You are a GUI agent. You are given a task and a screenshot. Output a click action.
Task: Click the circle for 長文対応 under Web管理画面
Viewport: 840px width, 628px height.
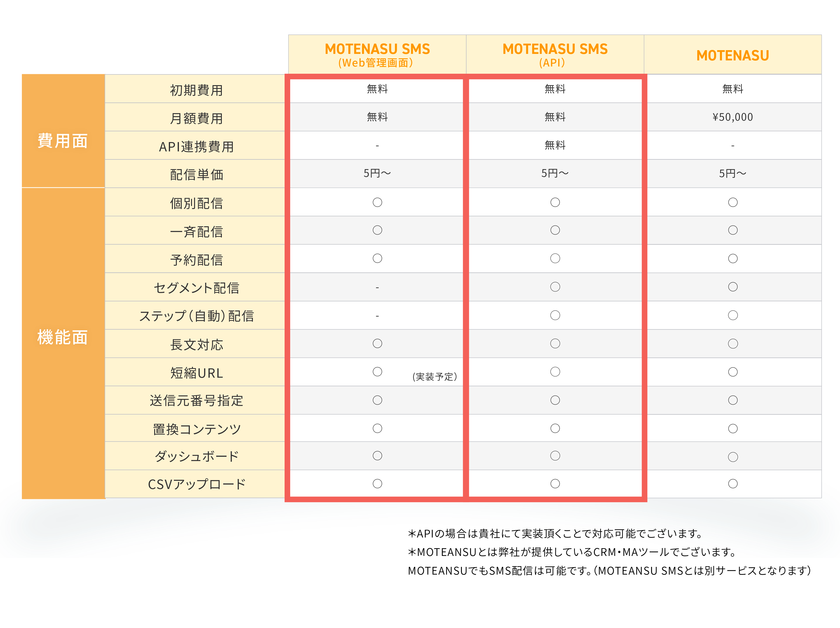click(x=377, y=344)
